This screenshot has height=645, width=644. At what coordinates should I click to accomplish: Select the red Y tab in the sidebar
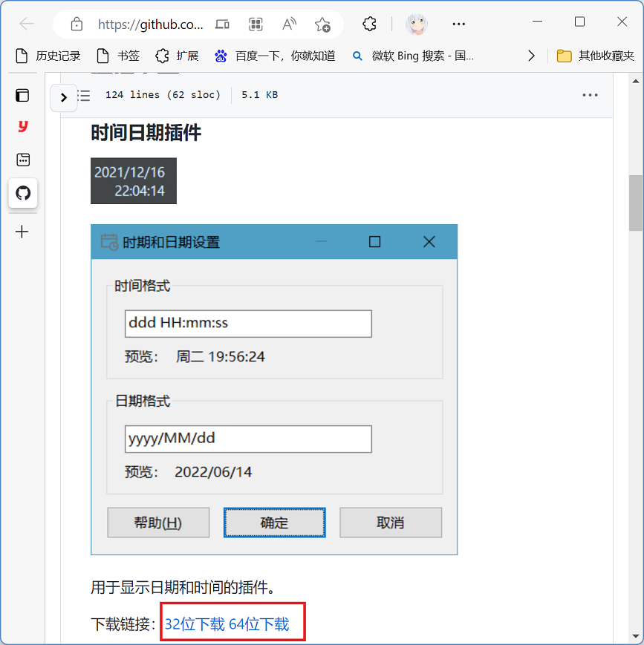click(x=23, y=127)
